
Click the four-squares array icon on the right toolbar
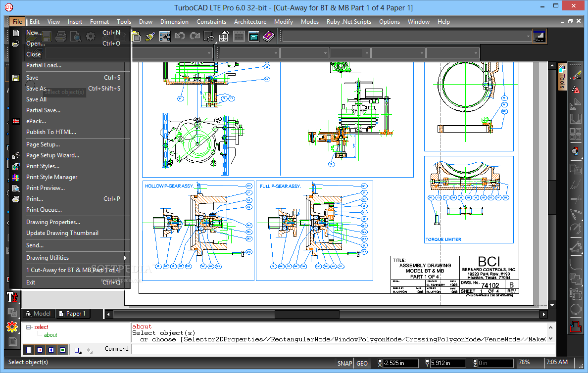575,134
